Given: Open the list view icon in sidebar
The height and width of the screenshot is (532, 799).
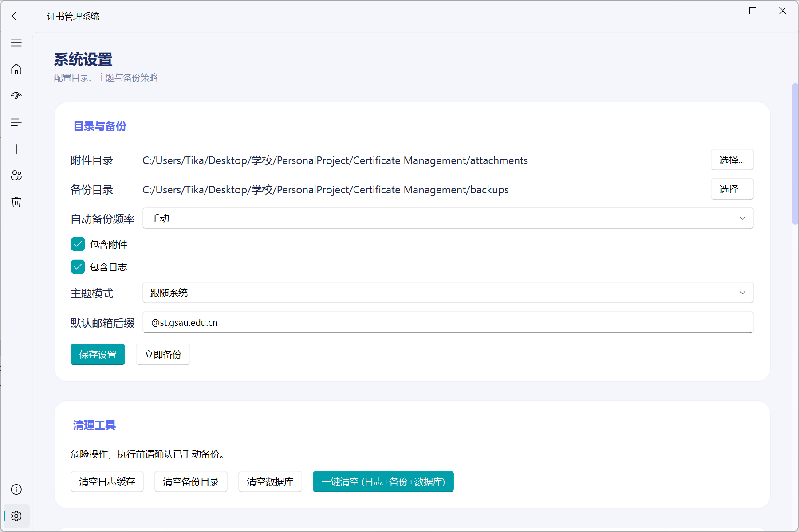Looking at the screenshot, I should click(16, 122).
